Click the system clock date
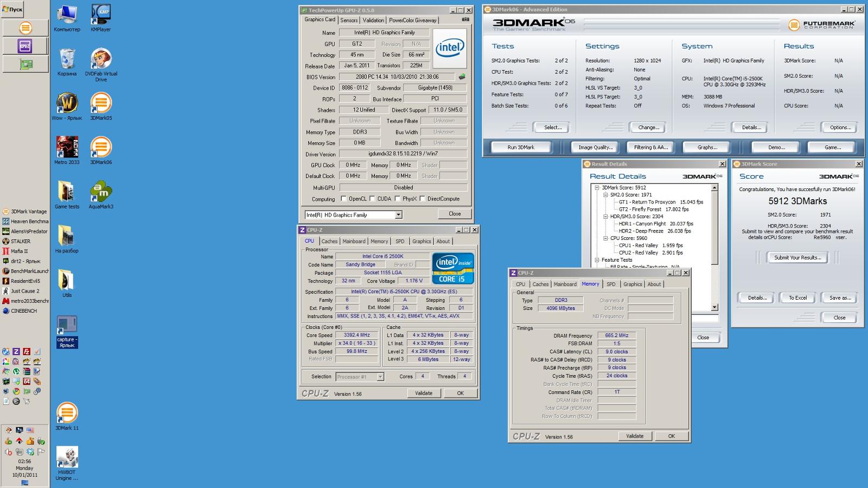The image size is (868, 488). [24, 475]
